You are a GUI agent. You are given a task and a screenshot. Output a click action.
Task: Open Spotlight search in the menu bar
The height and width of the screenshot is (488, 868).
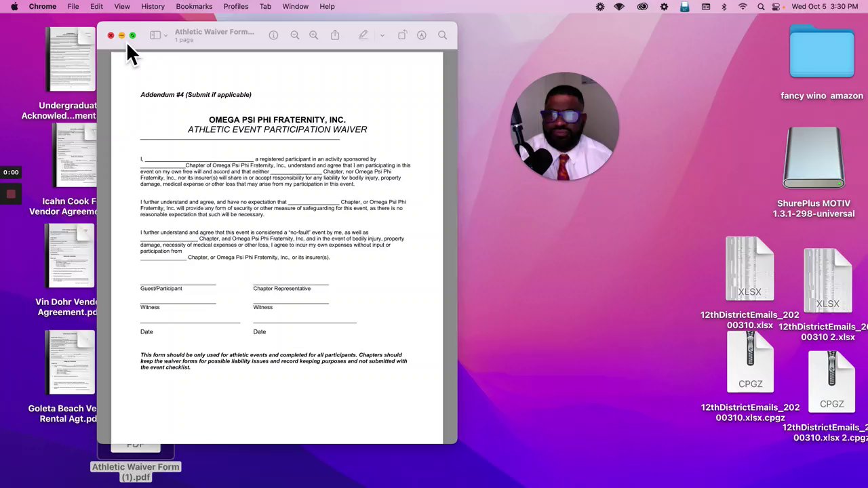761,6
